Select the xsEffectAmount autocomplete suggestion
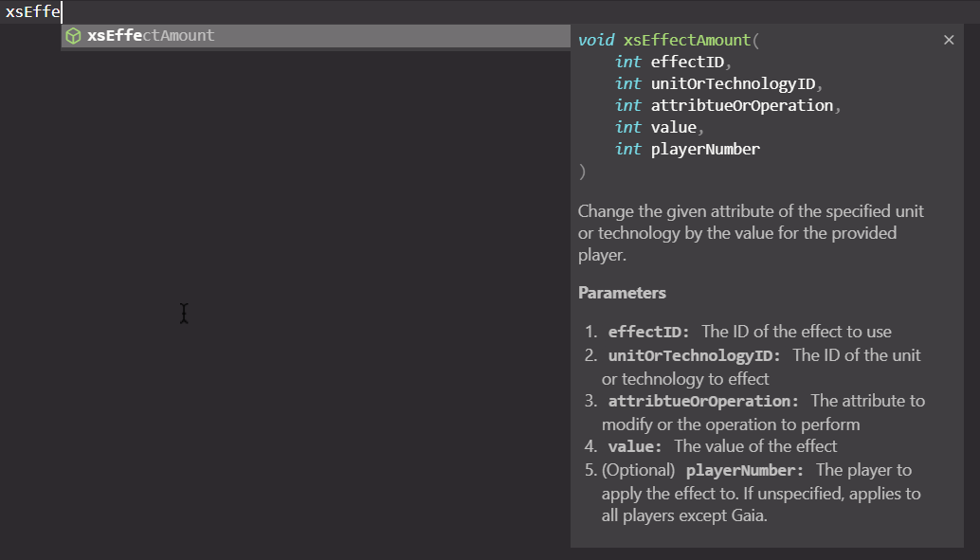Viewport: 980px width, 560px height. [x=152, y=36]
